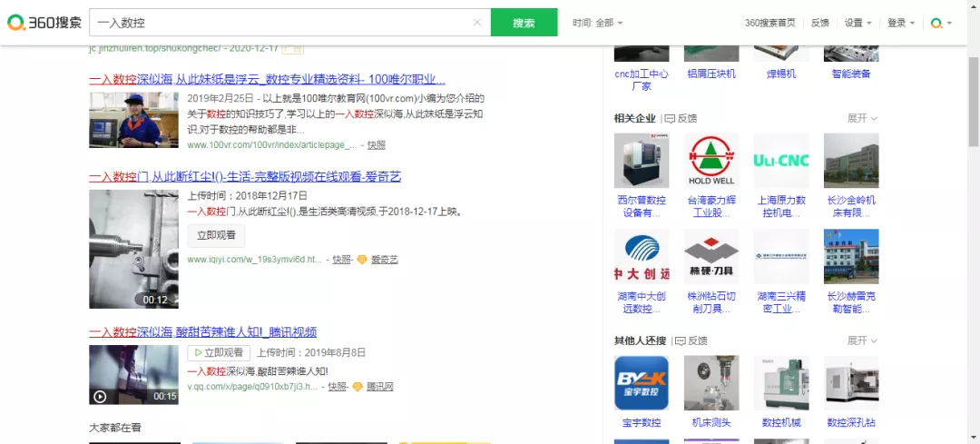The height and width of the screenshot is (444, 980).
Task: Open 快照 for iqiyi.com result
Action: click(x=341, y=260)
